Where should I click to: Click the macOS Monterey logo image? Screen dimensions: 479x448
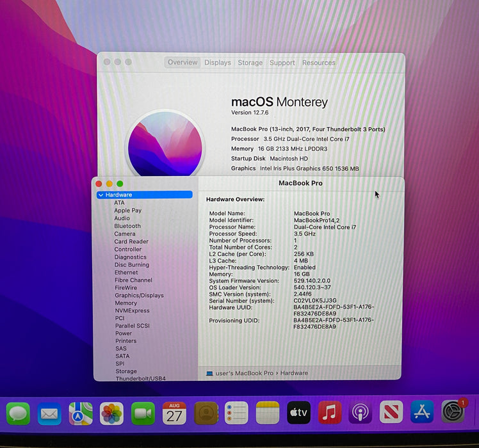pos(165,143)
